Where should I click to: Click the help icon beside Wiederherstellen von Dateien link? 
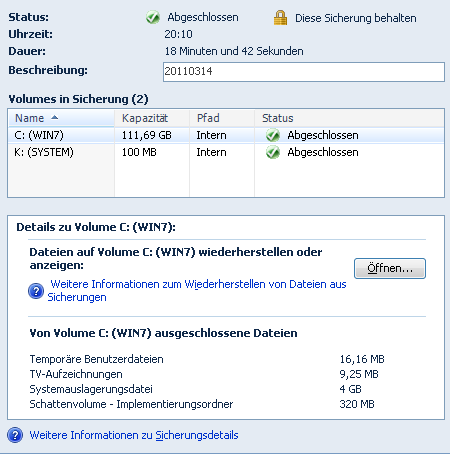(36, 291)
